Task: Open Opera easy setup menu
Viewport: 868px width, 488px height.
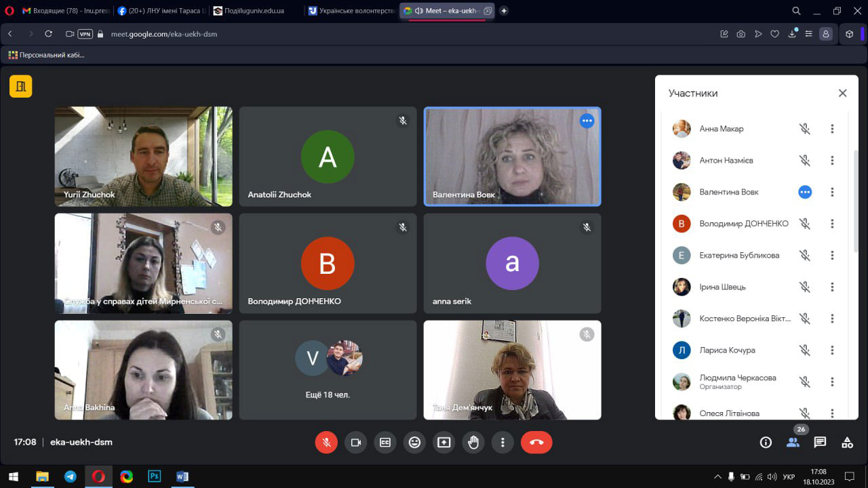Action: pyautogui.click(x=808, y=34)
